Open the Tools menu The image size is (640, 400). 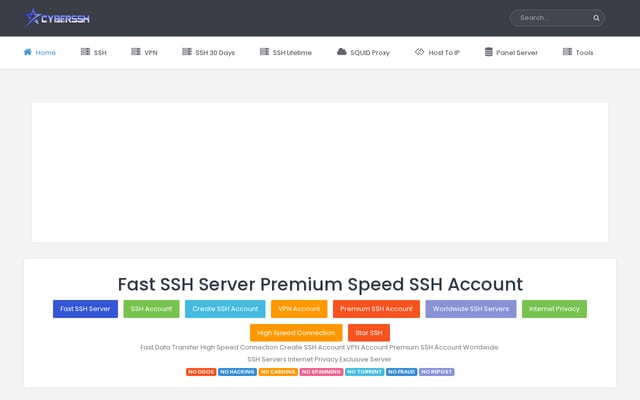pos(578,52)
